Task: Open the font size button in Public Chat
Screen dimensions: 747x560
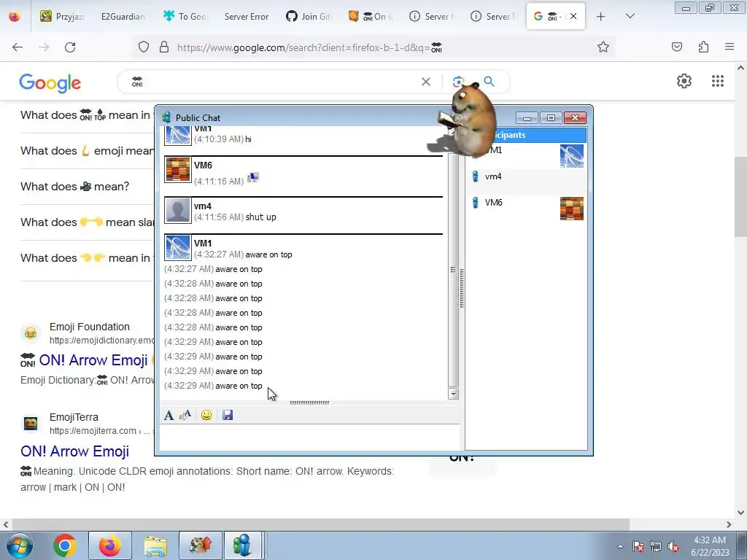Action: [x=185, y=415]
